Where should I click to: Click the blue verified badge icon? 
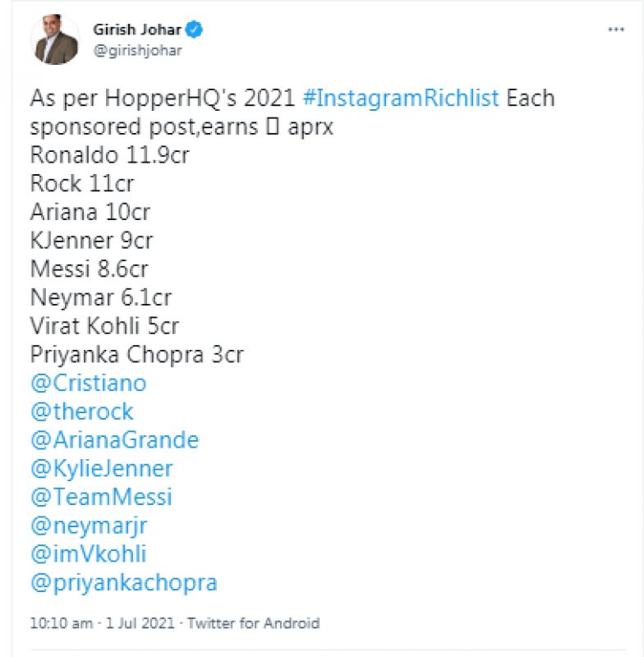tap(195, 30)
